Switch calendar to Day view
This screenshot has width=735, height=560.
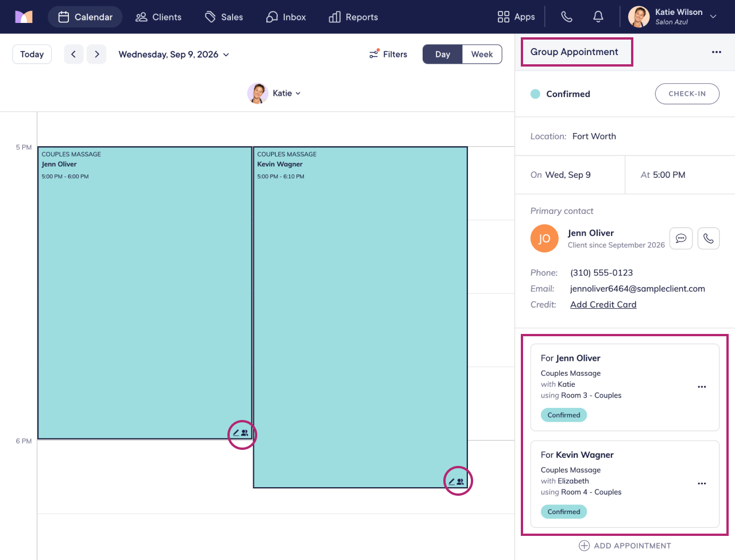442,54
